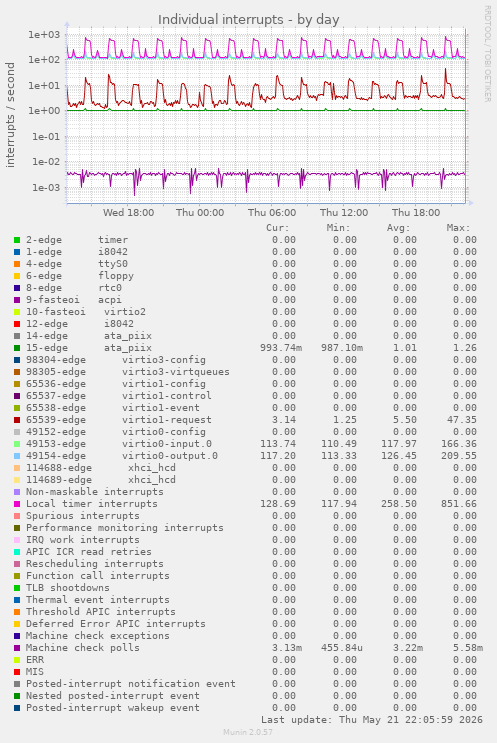Click the Max: column header
Image resolution: width=497 pixels, height=743 pixels.
(x=458, y=228)
